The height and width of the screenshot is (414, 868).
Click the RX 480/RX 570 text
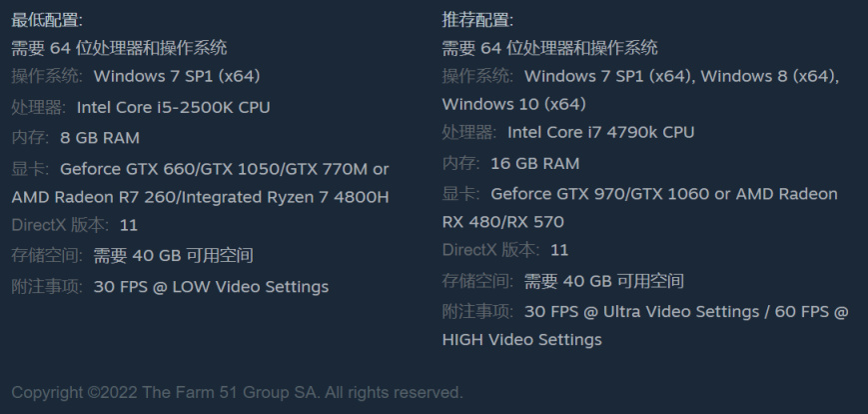pyautogui.click(x=503, y=222)
